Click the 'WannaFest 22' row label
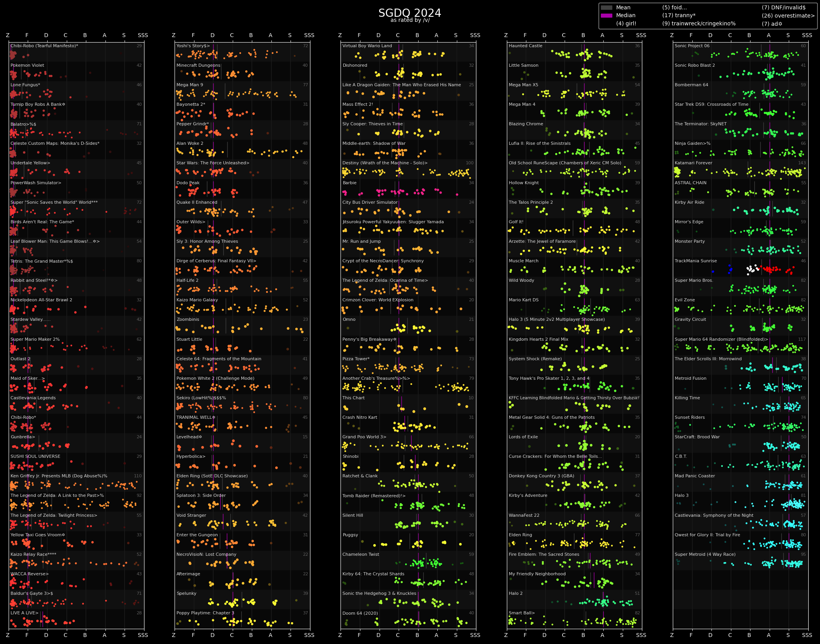The width and height of the screenshot is (820, 644). pos(524,515)
